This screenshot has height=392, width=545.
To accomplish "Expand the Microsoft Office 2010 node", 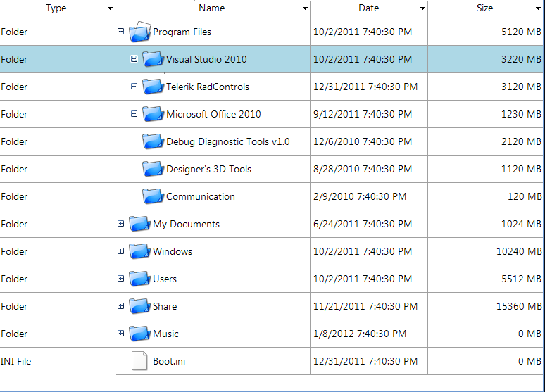I will [134, 113].
